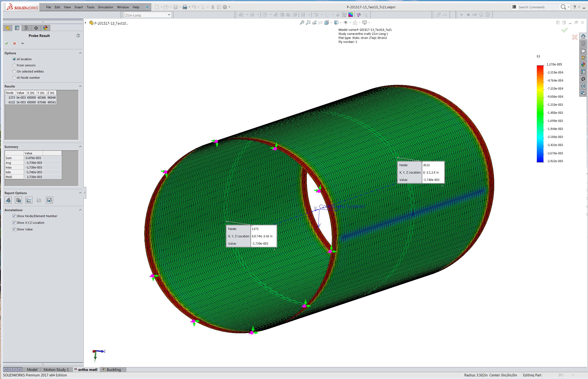
Task: Collapse the Annotations section
Action: 80,210
